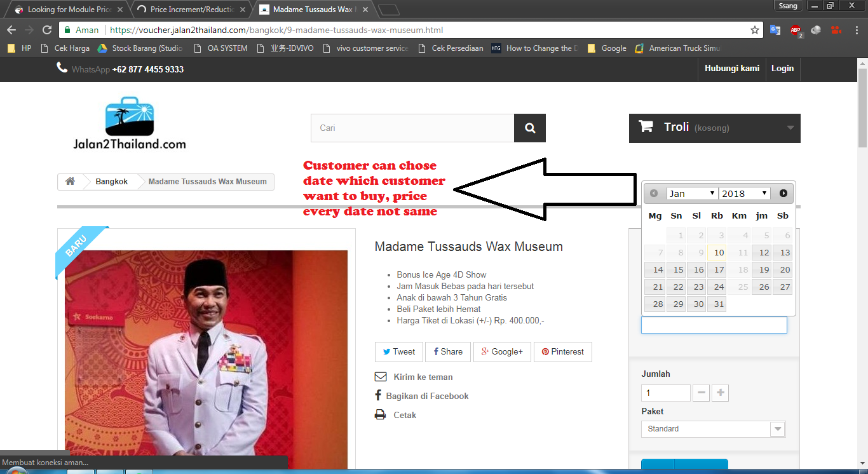Open the Paket dropdown set to Standard
The image size is (868, 474).
point(714,429)
